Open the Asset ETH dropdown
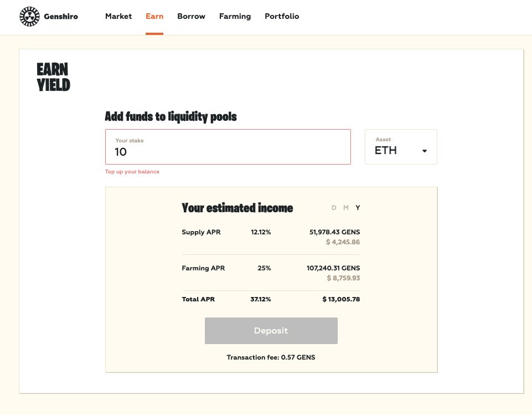The height and width of the screenshot is (415, 532). pos(401,147)
